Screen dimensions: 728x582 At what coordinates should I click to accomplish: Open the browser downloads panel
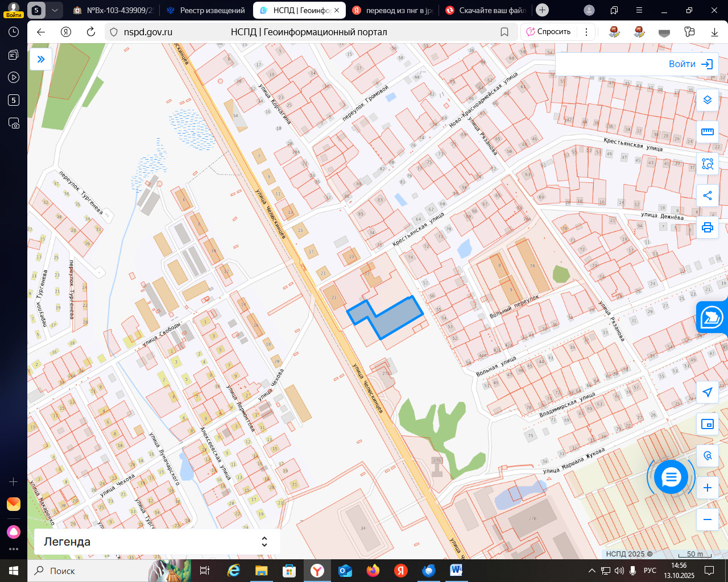point(714,32)
